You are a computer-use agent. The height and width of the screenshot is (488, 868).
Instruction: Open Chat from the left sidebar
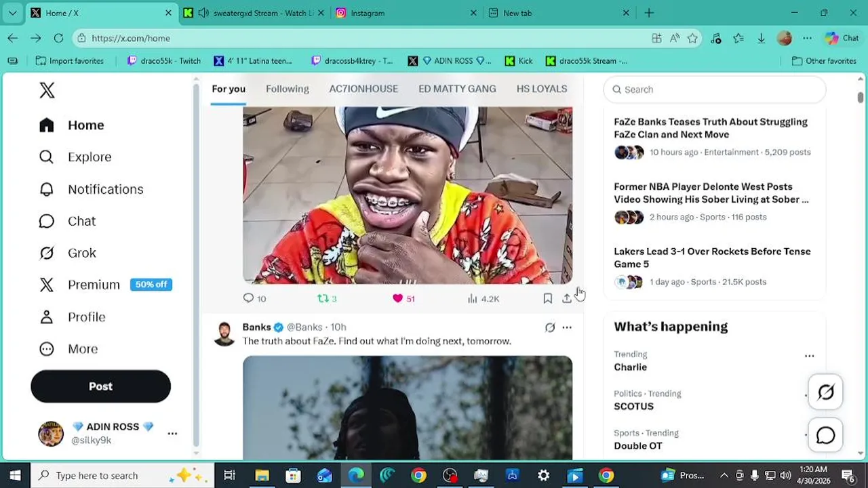point(67,221)
